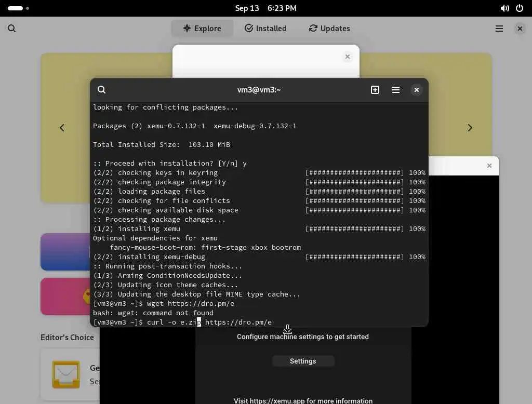Click 'Optional dependencies for xemu' line
This screenshot has height=404, width=532.
point(155,238)
